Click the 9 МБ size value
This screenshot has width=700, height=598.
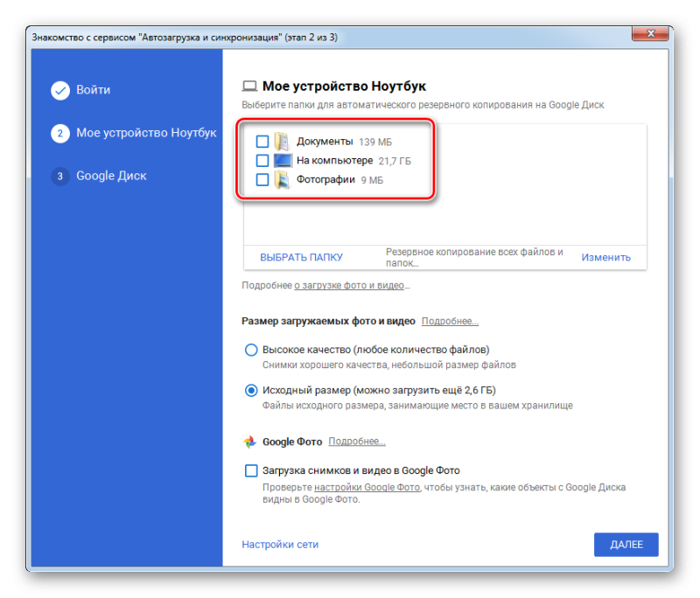tap(372, 180)
